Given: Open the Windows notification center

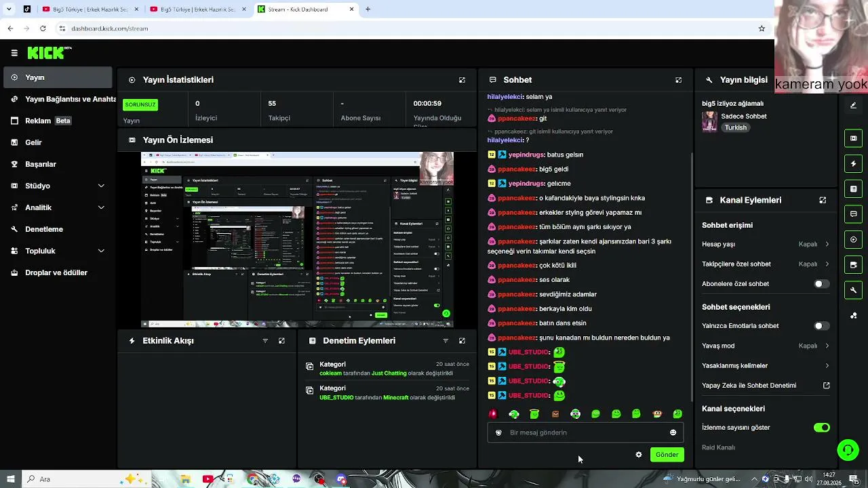Looking at the screenshot, I should pos(854,479).
